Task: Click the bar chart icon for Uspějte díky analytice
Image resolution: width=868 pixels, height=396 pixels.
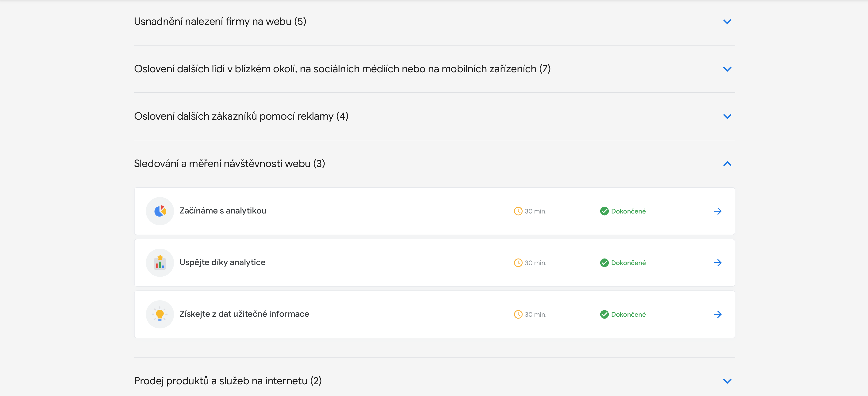Action: pos(160,263)
